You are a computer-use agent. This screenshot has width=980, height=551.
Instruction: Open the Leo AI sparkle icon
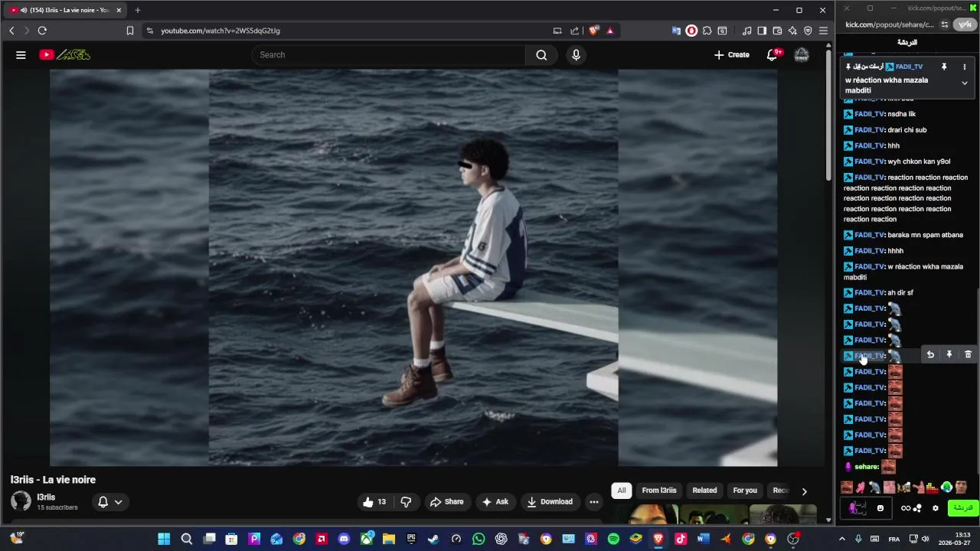coord(792,31)
